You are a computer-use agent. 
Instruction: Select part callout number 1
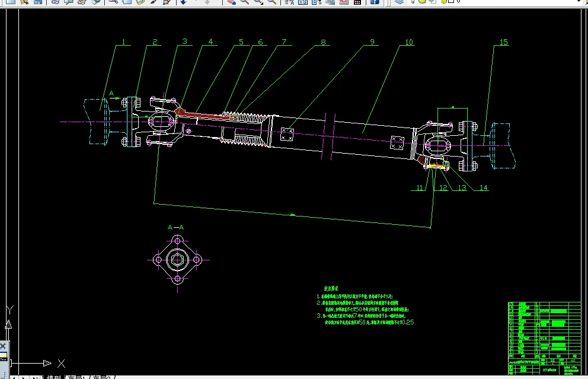point(123,42)
